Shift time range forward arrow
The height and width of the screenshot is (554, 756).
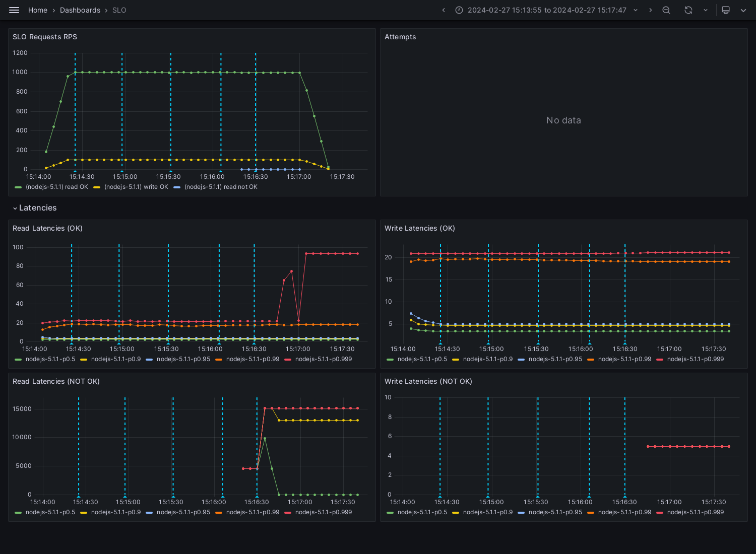[x=650, y=10]
